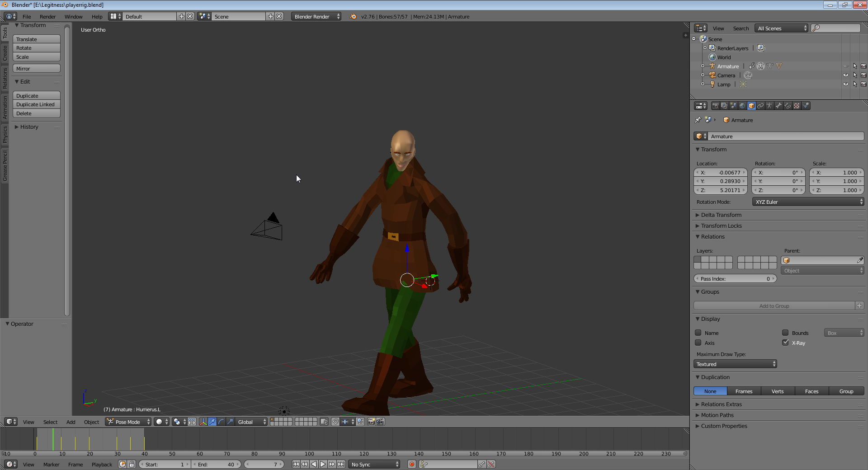Switch to the Physics sidebar tab
This screenshot has height=470, width=868.
5,134
